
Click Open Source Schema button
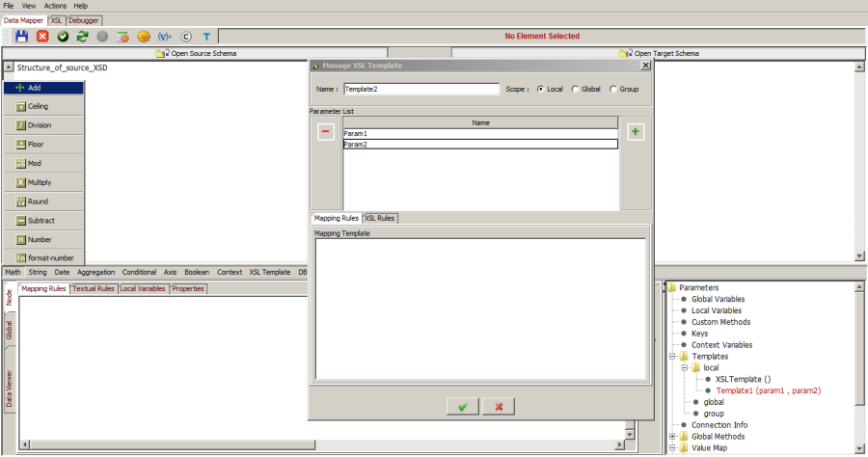tap(196, 53)
